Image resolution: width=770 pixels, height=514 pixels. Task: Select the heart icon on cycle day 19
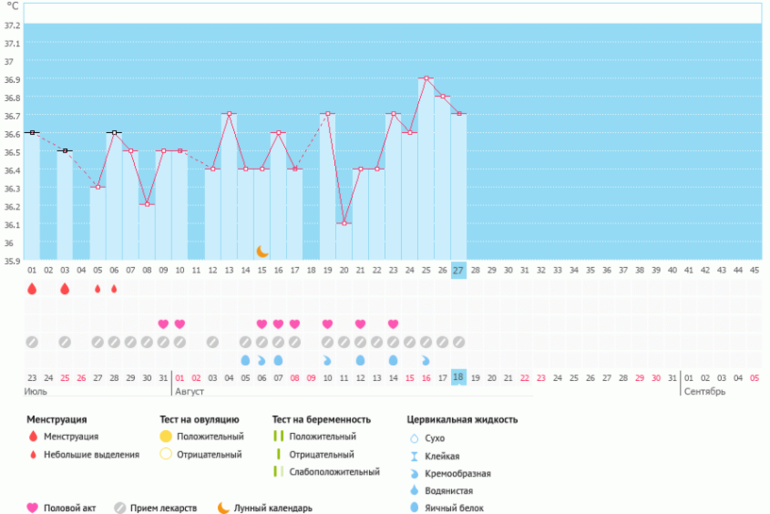[328, 324]
